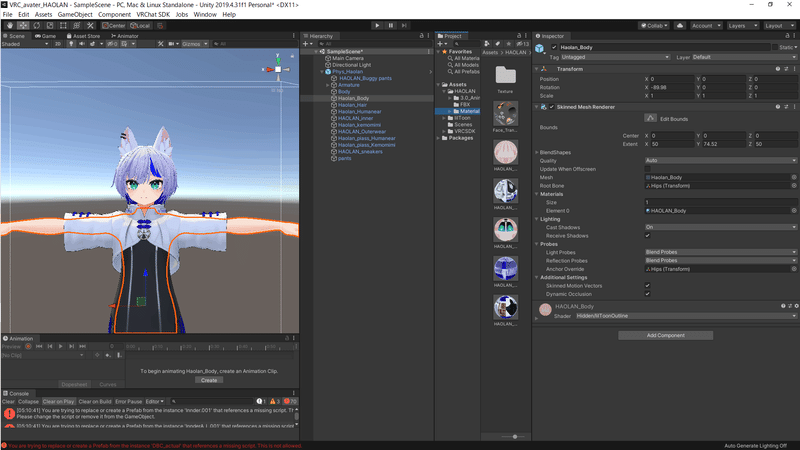Open the Account dropdown
This screenshot has height=450, width=800.
point(706,26)
